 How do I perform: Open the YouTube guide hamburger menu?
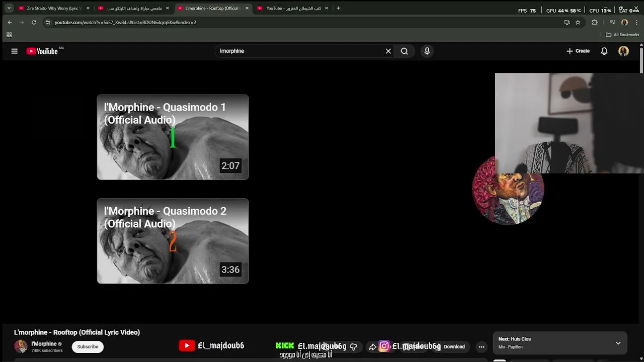coord(14,51)
